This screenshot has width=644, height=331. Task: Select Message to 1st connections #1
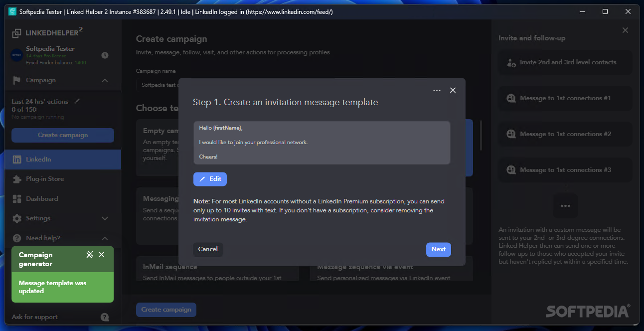pos(565,98)
